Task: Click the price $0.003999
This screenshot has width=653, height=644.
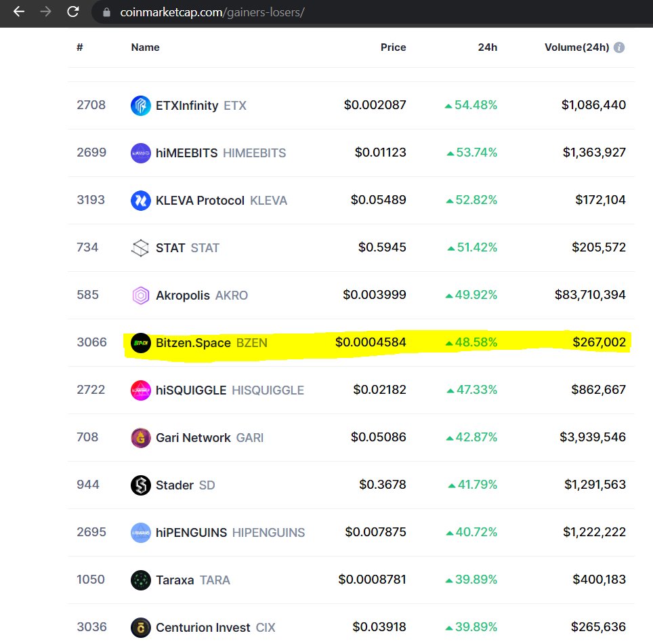Action: [x=375, y=295]
